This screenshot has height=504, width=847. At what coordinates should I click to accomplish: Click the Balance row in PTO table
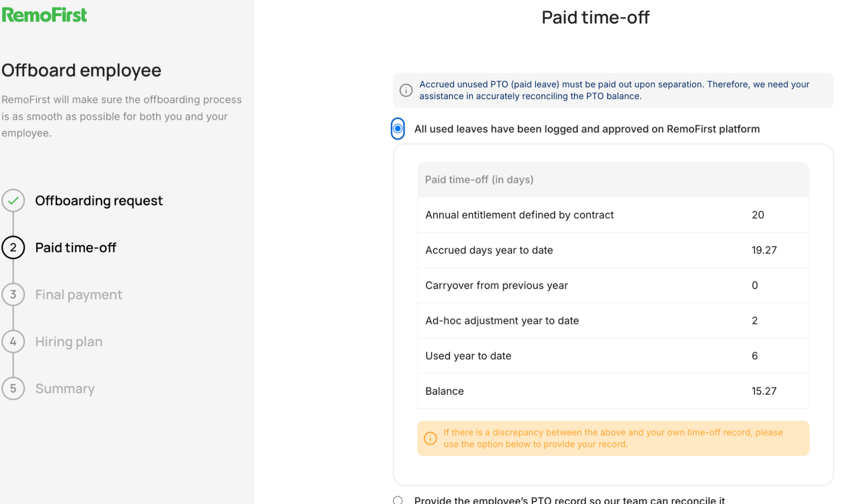tap(613, 391)
